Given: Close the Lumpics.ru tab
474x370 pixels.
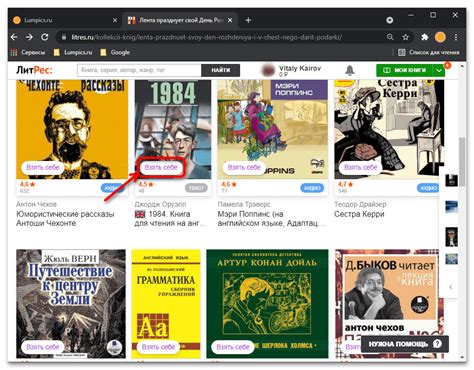Looking at the screenshot, I should tap(115, 20).
